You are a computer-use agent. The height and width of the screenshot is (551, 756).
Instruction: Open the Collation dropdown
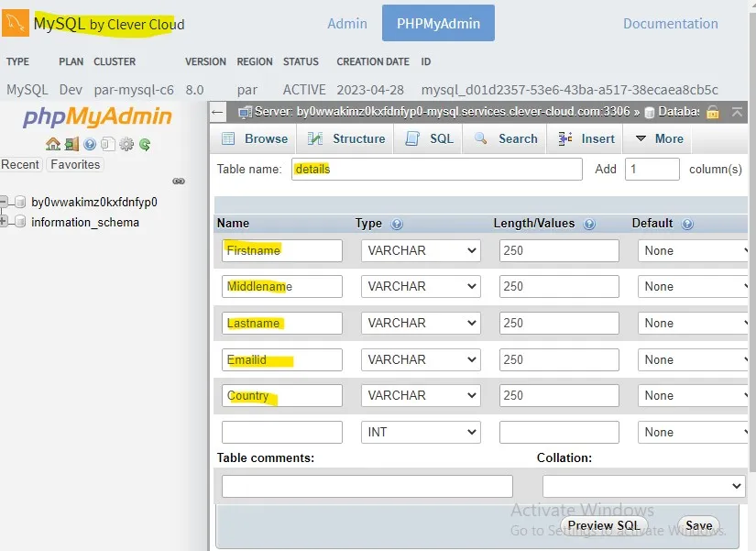click(643, 486)
